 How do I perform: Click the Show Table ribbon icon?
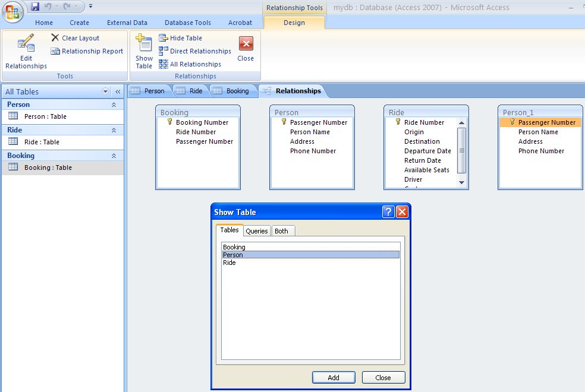(x=144, y=45)
